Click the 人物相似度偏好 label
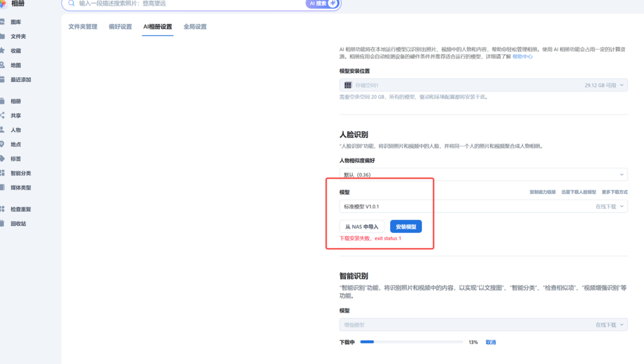This screenshot has width=644, height=364. [357, 161]
